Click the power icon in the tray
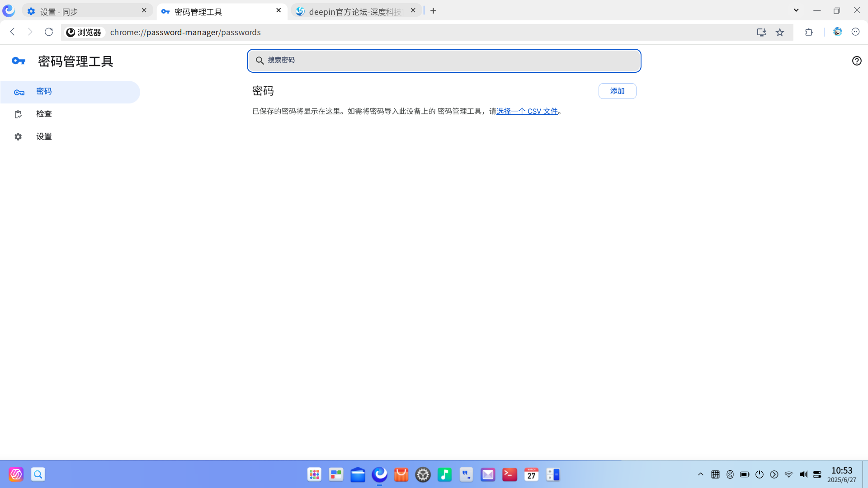Viewport: 868px width, 488px height. pyautogui.click(x=759, y=474)
